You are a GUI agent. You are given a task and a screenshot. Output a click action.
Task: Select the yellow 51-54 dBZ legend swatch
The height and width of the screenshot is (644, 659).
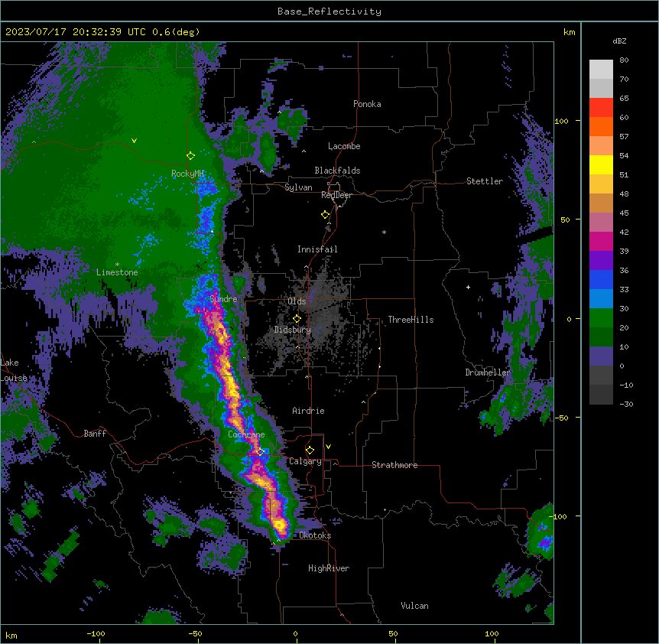[601, 164]
